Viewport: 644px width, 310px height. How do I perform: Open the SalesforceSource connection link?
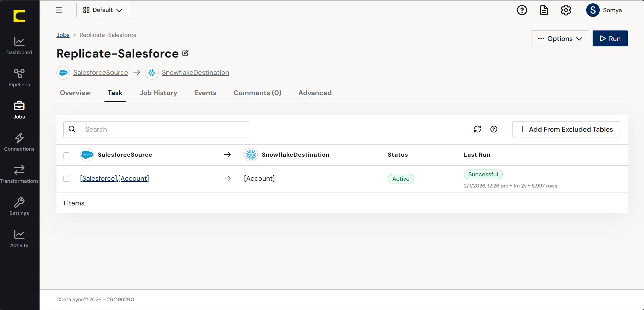pyautogui.click(x=101, y=73)
